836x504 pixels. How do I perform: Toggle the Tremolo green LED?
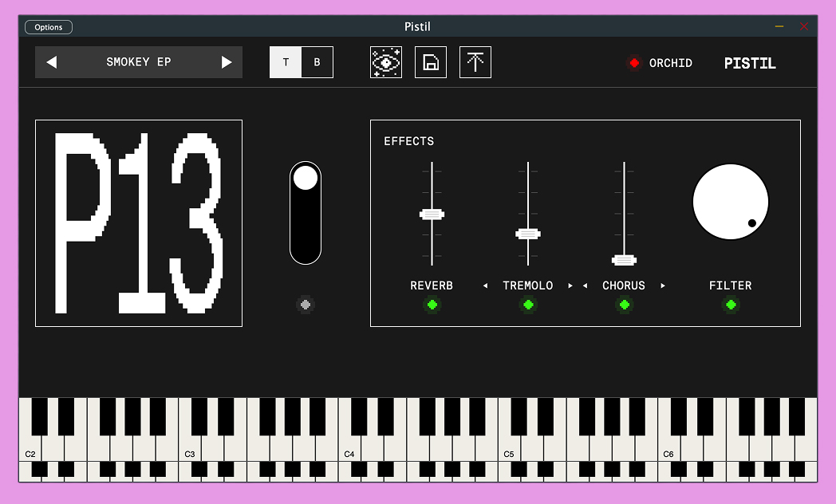(x=528, y=305)
